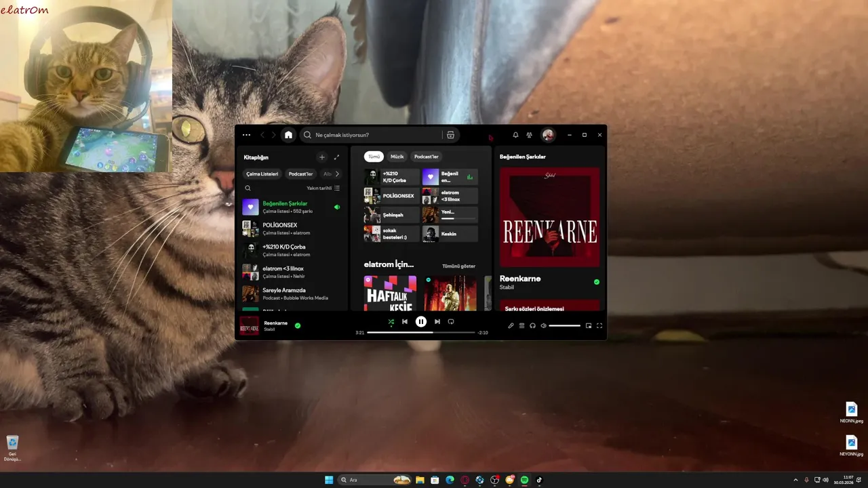Open the Browse icon in search bar
The width and height of the screenshot is (868, 488).
pos(450,135)
